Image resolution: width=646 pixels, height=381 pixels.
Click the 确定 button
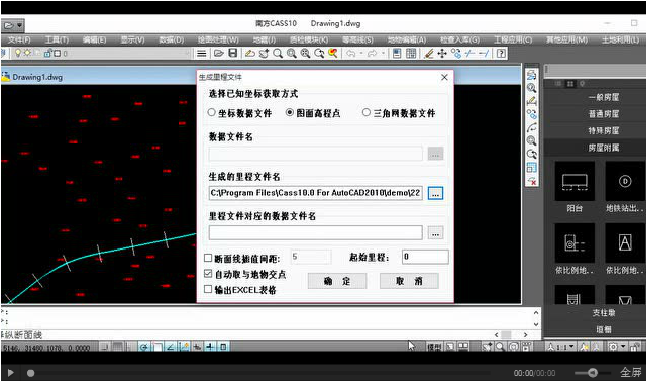point(337,281)
